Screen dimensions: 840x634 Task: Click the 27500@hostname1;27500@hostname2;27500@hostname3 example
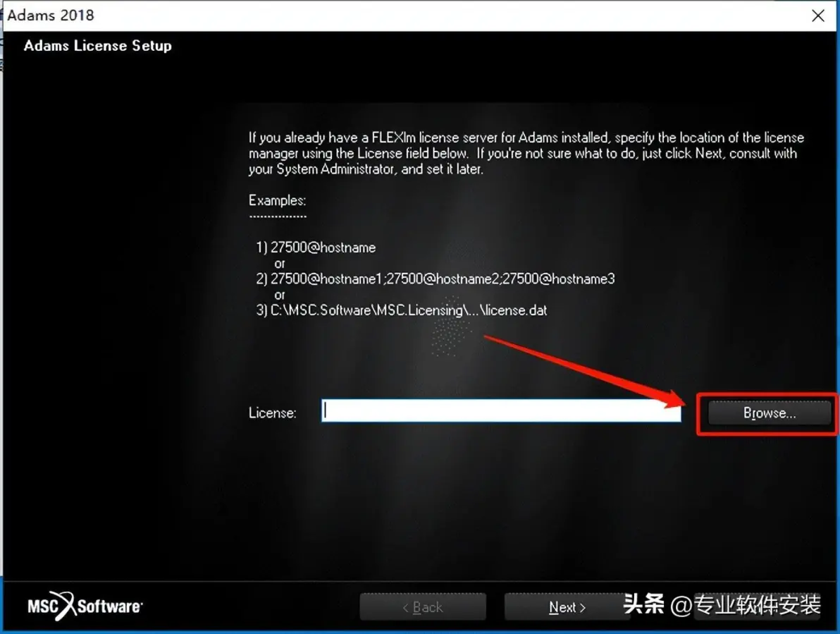point(436,279)
